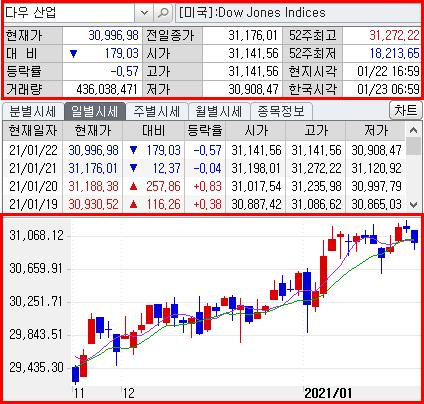This screenshot has height=404, width=424.
Task: Switch to the 분별시세 tab
Action: (x=33, y=111)
